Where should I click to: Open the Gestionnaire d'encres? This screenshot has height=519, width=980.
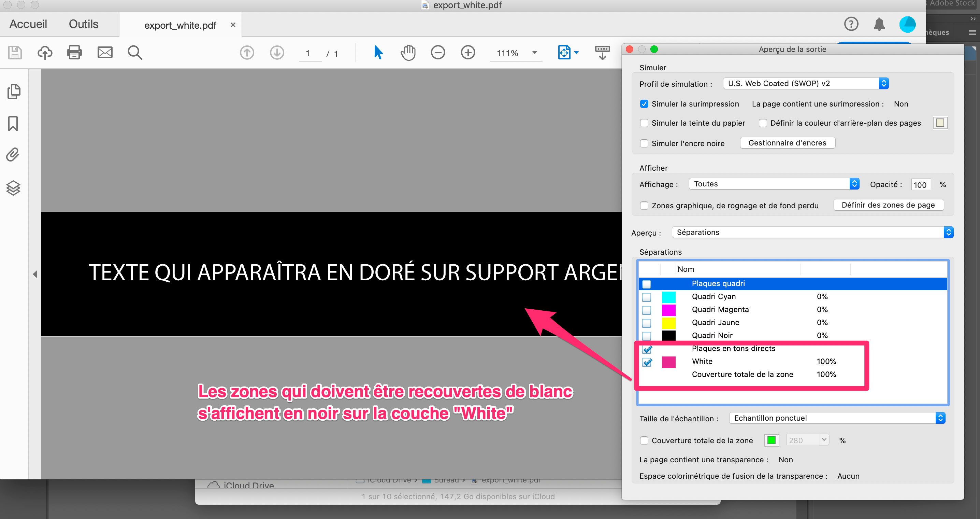pos(788,142)
